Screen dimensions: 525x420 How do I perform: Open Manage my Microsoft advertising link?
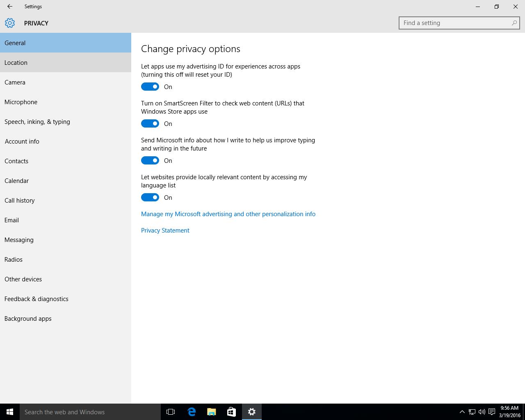click(228, 214)
